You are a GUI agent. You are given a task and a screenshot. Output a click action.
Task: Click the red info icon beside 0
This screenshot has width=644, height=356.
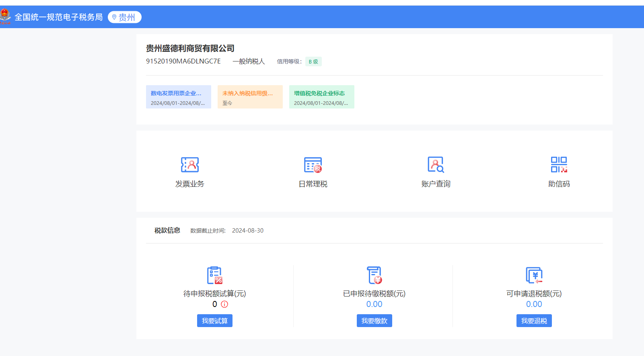coord(224,304)
